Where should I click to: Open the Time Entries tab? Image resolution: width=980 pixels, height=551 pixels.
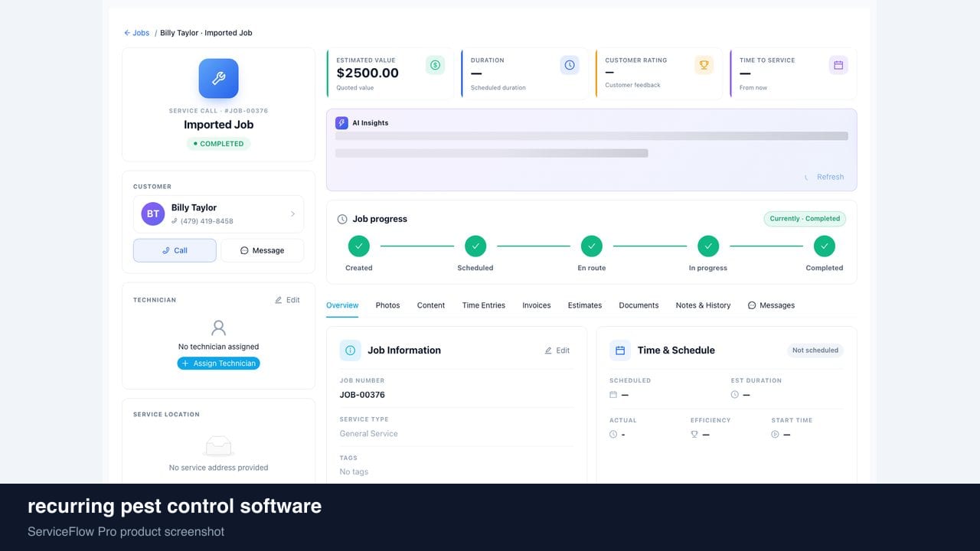(484, 305)
